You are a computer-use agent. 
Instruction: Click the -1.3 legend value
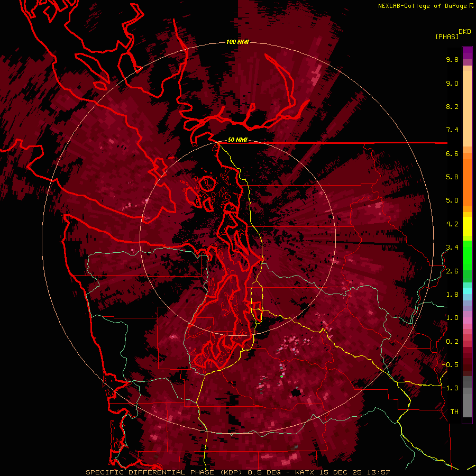pyautogui.click(x=450, y=388)
